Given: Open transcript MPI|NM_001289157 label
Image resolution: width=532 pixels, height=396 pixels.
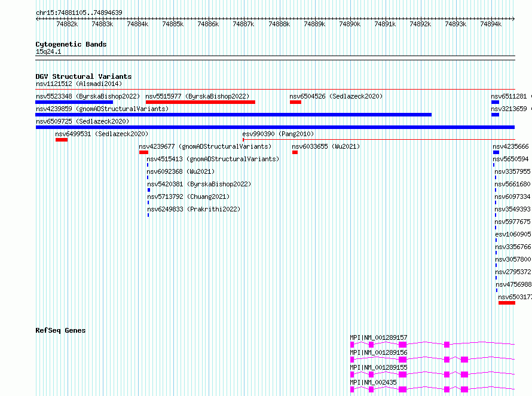Looking at the screenshot, I should pyautogui.click(x=378, y=337).
